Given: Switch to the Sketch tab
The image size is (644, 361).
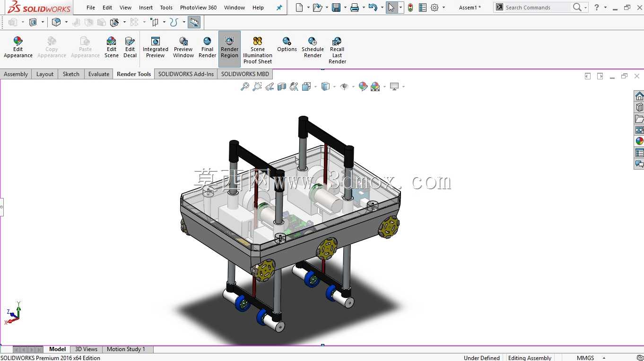Looking at the screenshot, I should [71, 74].
